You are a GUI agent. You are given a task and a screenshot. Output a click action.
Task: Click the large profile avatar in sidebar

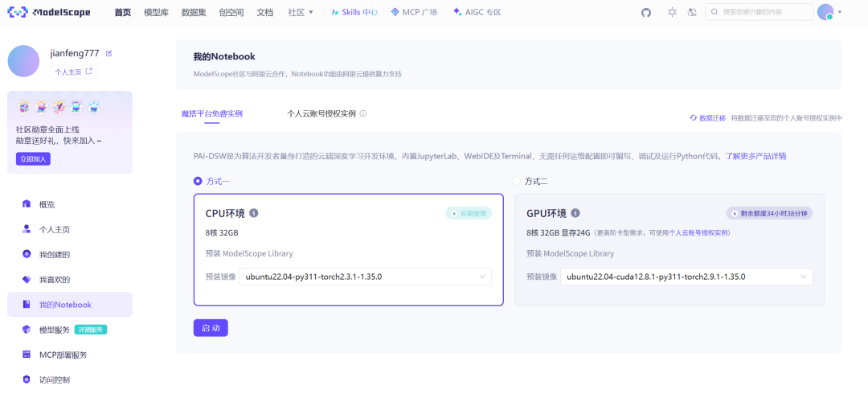pos(23,61)
